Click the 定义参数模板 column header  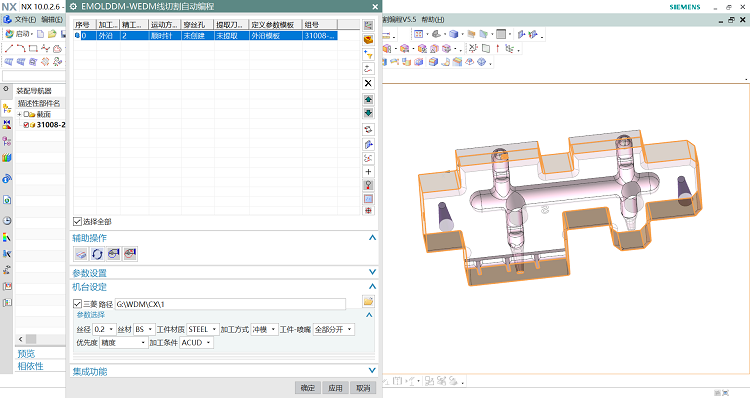point(276,24)
